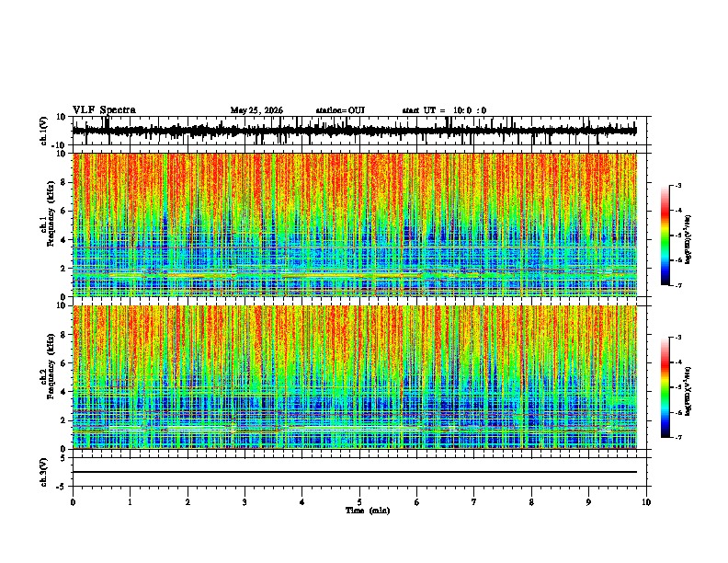Click the 9 minute tick on time axis
This screenshot has height=563, width=728.
(x=589, y=502)
